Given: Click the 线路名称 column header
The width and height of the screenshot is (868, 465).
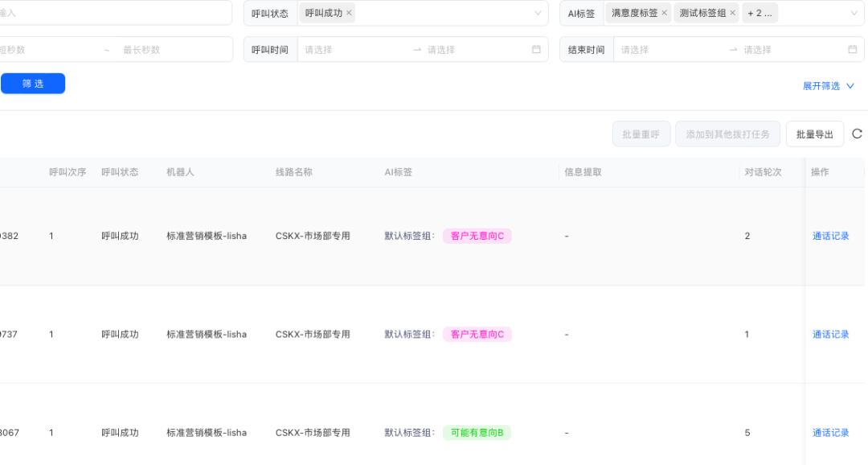Looking at the screenshot, I should coord(294,172).
